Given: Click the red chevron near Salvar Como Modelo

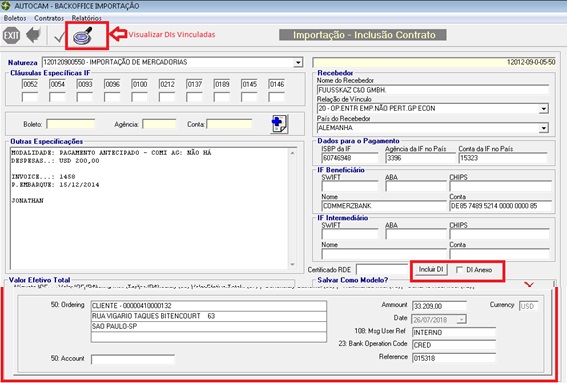Looking at the screenshot, I should click(x=529, y=285).
